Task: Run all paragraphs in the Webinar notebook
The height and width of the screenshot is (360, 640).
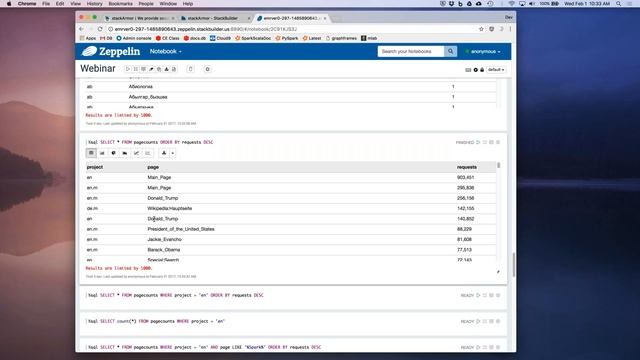Action: coord(128,69)
